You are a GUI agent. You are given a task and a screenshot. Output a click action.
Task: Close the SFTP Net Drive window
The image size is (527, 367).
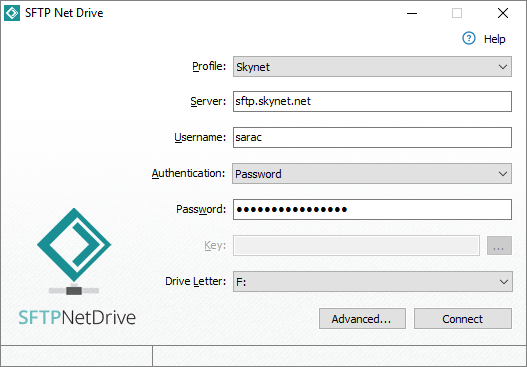coord(503,13)
